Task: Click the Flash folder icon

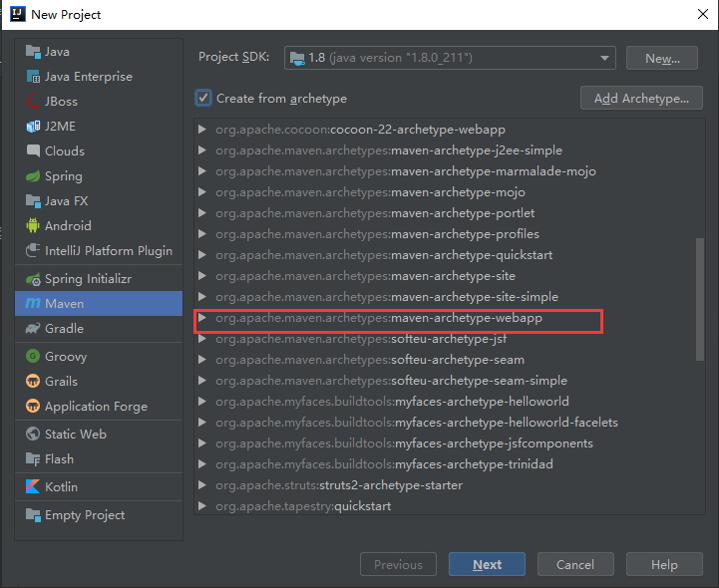Action: (x=33, y=458)
